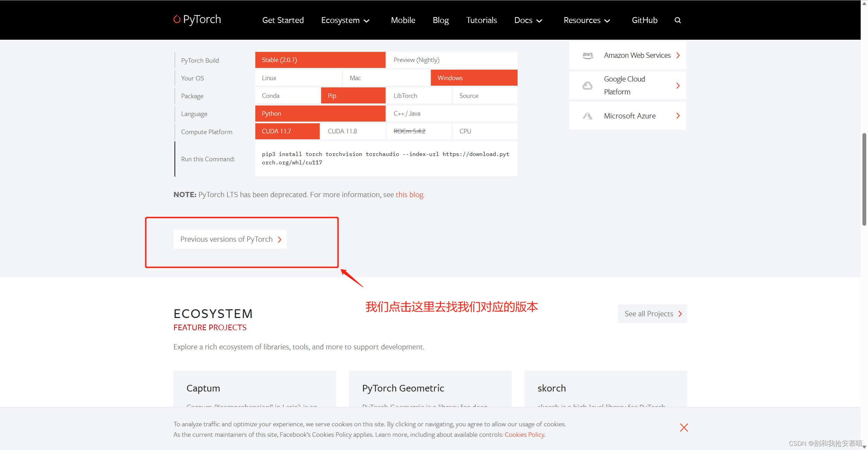
Task: Click chevron beside See all Projects
Action: 680,314
